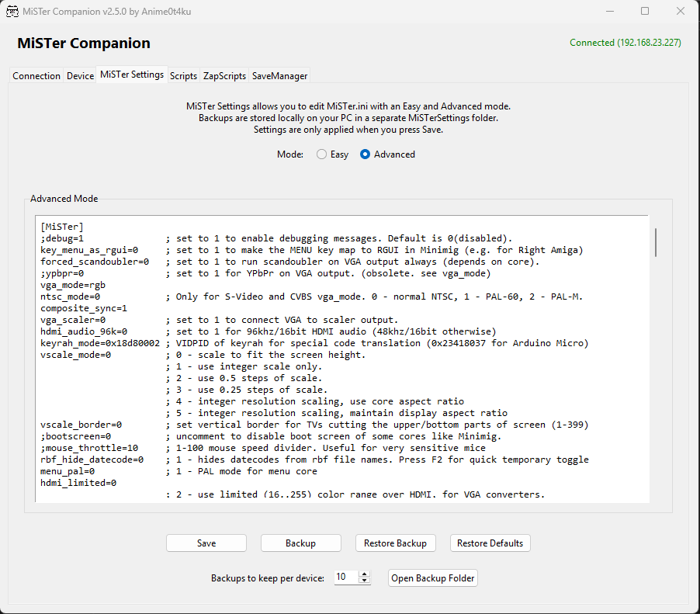Click the Advanced Mode group label
This screenshot has height=614, width=700.
coord(64,199)
